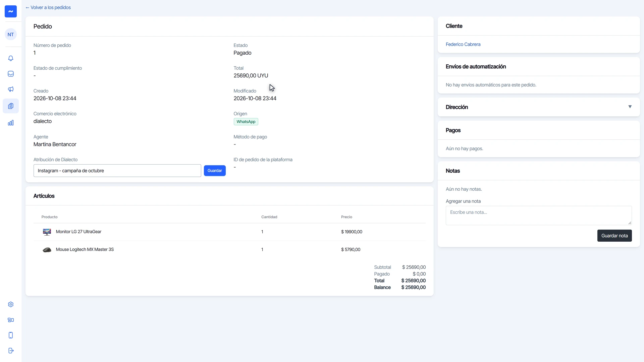This screenshot has height=362, width=644.
Task: Click the logout icon
Action: (x=11, y=351)
